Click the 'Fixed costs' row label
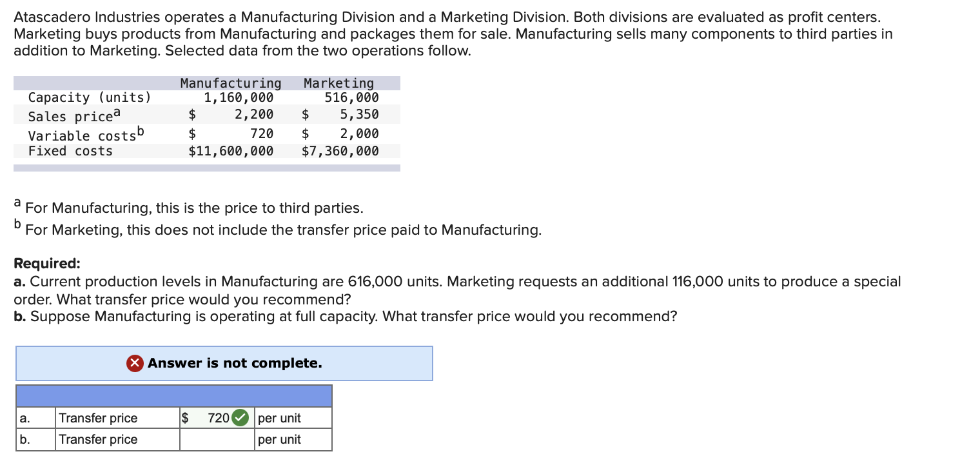The width and height of the screenshot is (980, 465). tap(70, 151)
